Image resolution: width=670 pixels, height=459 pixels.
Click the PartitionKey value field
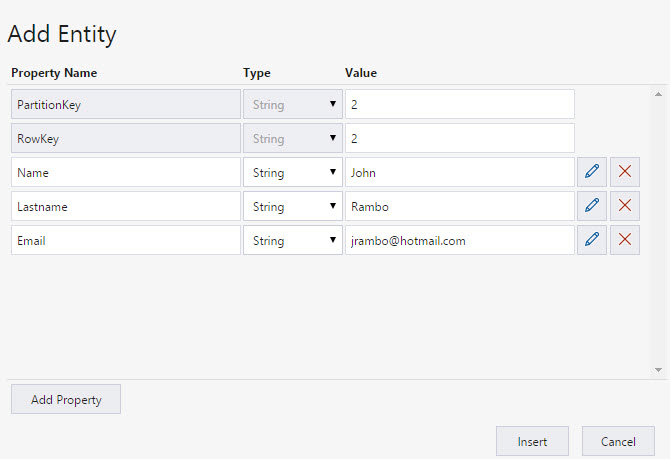[459, 104]
